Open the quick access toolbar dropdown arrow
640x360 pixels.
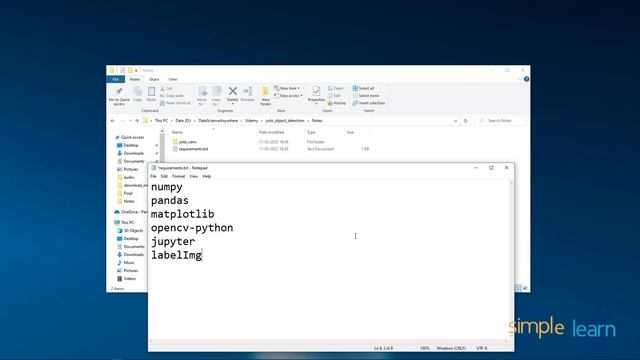pos(136,70)
